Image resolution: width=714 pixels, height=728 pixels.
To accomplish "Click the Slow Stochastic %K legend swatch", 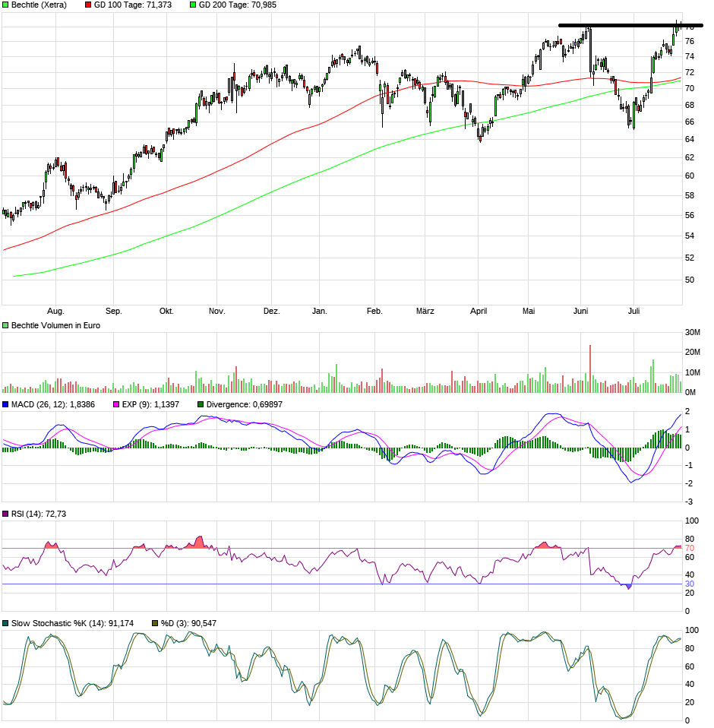I will pos(6,623).
